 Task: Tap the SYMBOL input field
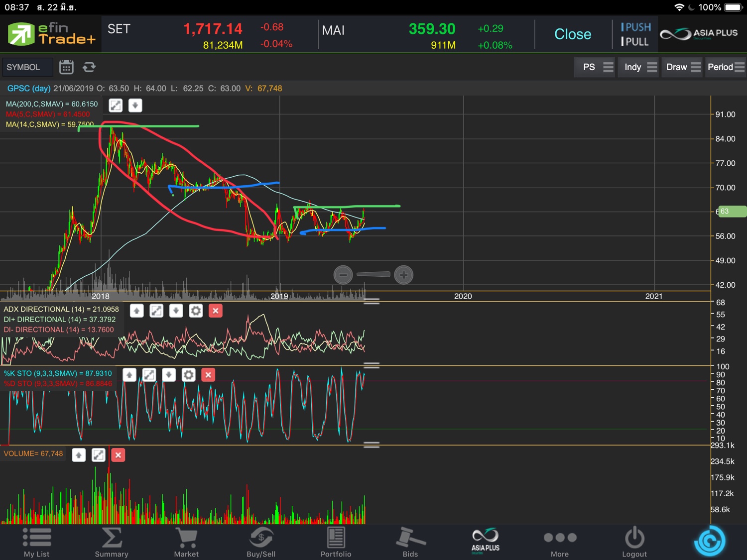(27, 67)
